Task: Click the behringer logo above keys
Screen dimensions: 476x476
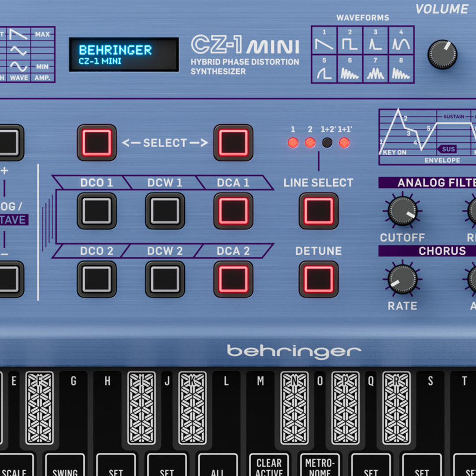Action: click(294, 352)
